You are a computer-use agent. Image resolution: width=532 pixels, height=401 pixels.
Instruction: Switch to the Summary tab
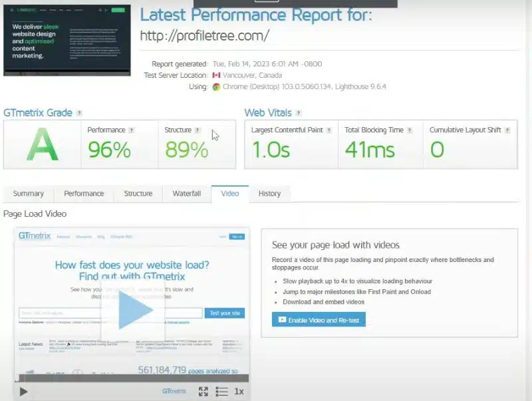click(x=29, y=194)
